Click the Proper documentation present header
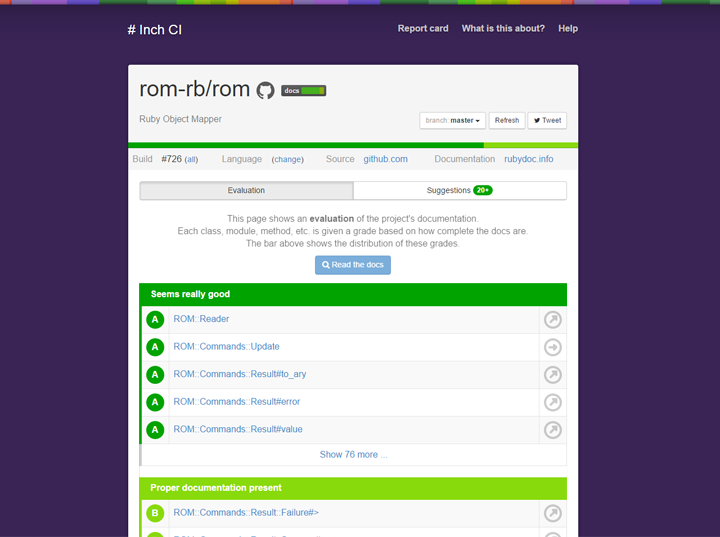The image size is (720, 537). (353, 488)
